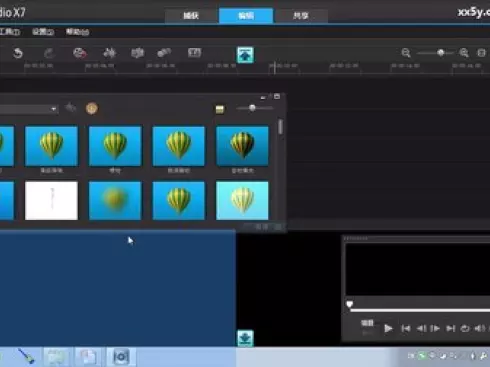Open the 设置 (Settings) menu
The image size is (490, 367).
tap(43, 32)
